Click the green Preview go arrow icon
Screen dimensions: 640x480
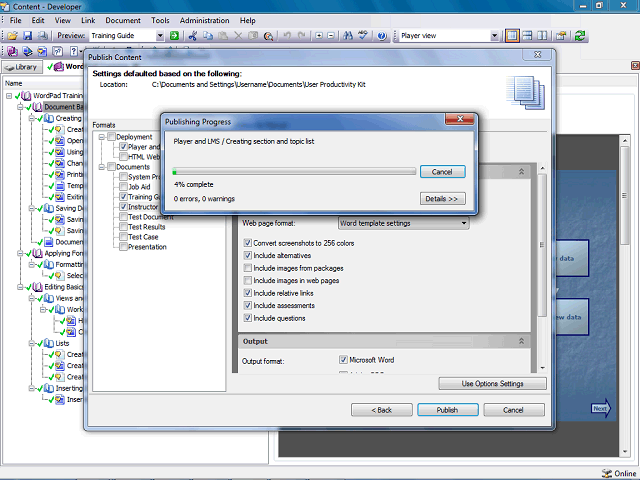click(174, 36)
